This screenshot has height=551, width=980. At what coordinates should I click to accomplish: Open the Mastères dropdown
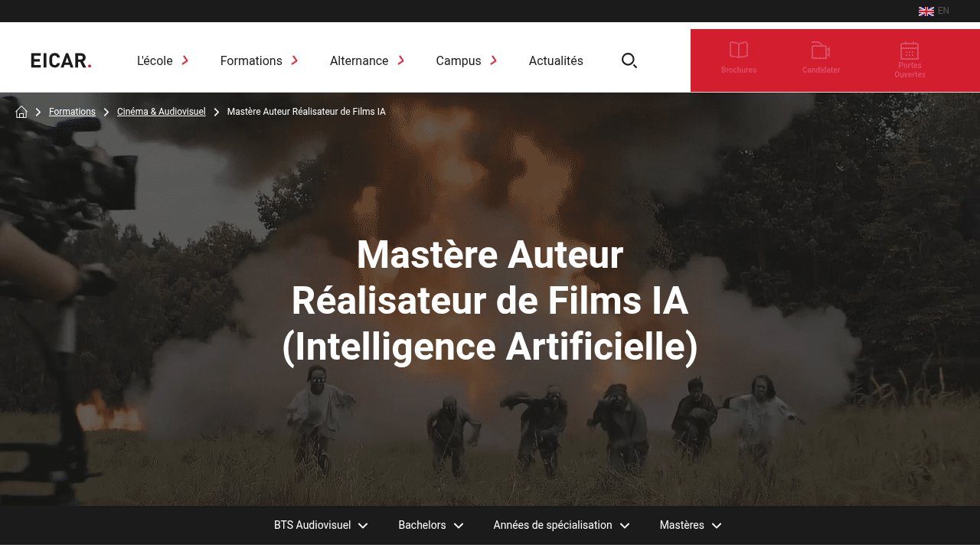(x=691, y=525)
